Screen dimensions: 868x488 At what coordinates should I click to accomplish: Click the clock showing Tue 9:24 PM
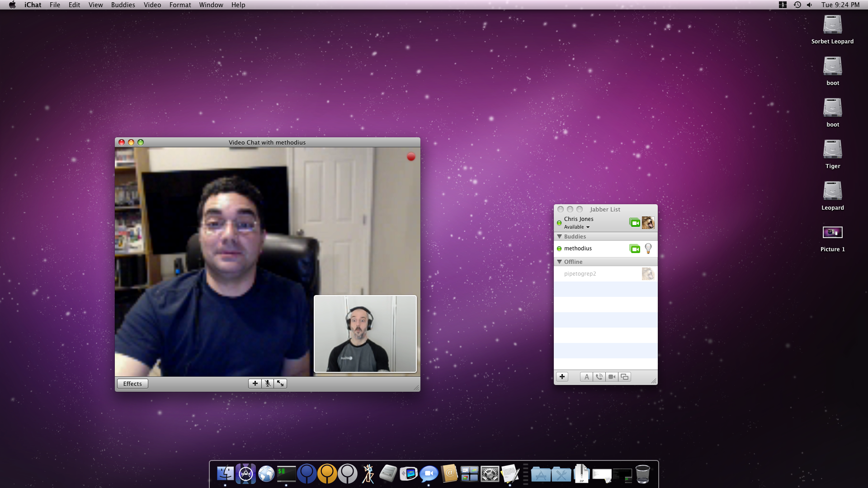(x=840, y=5)
